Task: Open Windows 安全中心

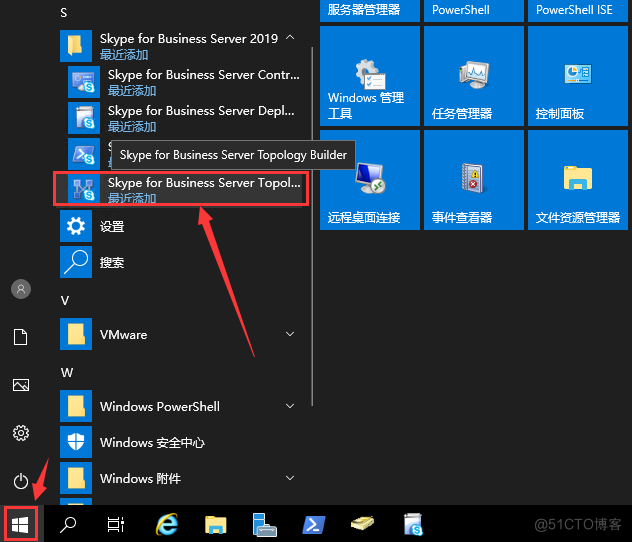Action: (181, 442)
